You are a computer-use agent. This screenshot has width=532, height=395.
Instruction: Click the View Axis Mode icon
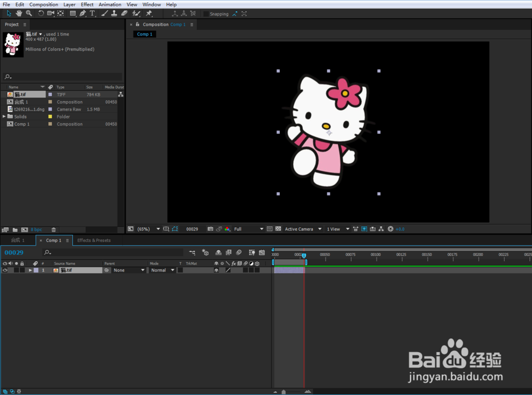click(193, 14)
